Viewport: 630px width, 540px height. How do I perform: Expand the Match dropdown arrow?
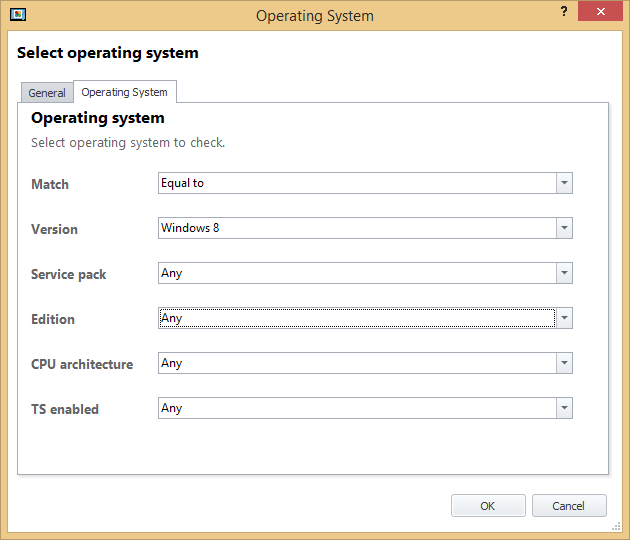564,183
